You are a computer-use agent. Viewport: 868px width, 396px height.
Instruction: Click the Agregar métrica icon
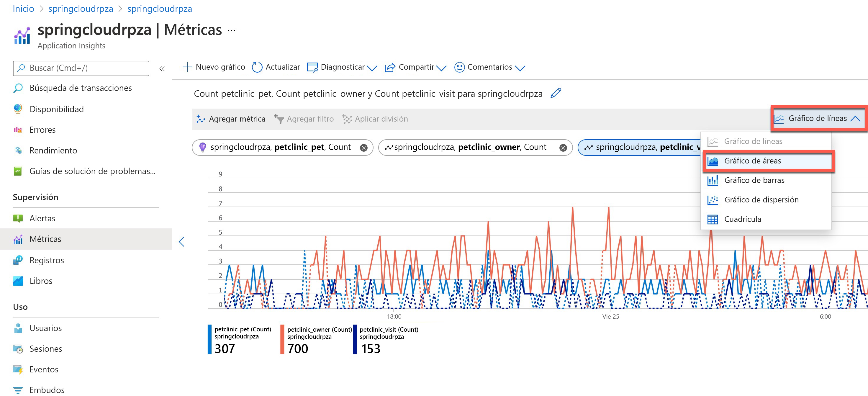(x=201, y=119)
